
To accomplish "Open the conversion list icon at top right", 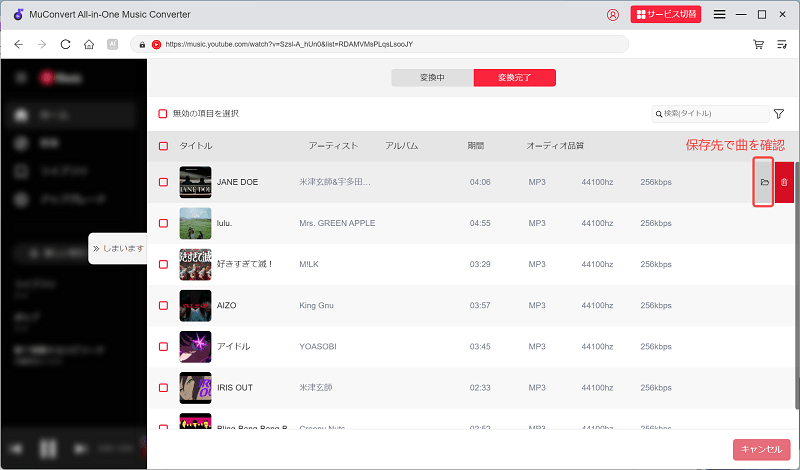I will [x=782, y=44].
